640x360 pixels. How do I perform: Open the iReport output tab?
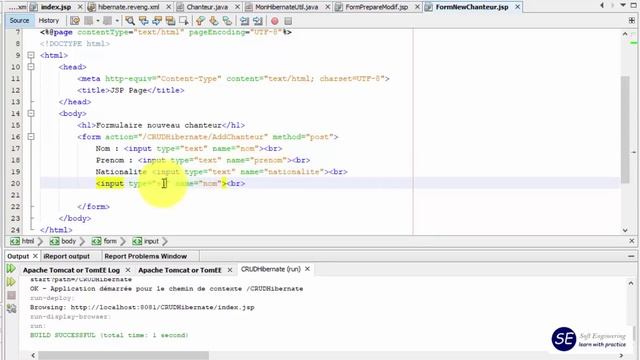pos(67,256)
